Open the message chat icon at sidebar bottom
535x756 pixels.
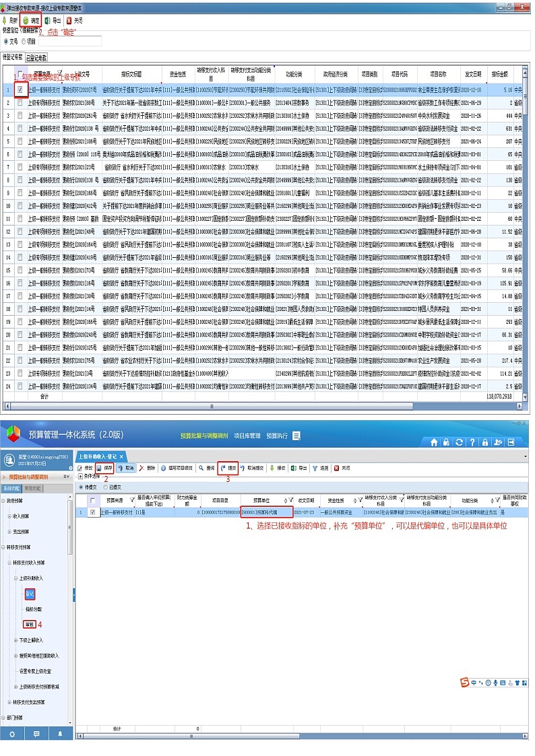[x=36, y=733]
